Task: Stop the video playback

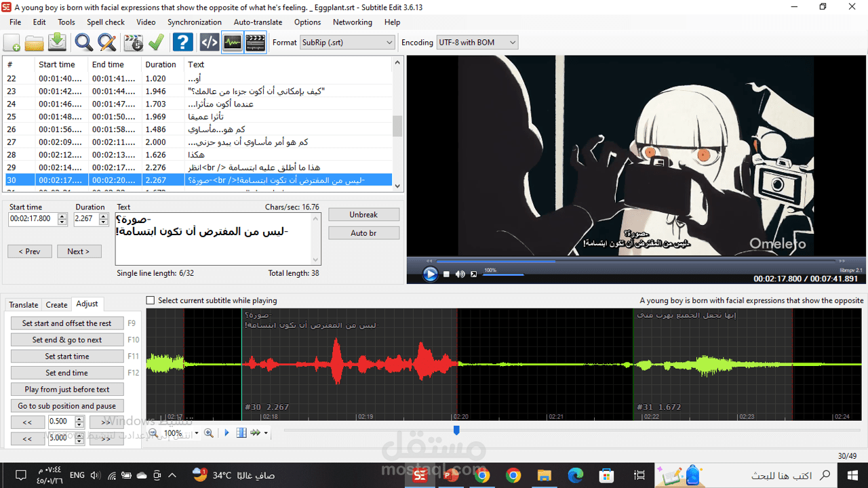Action: click(446, 274)
